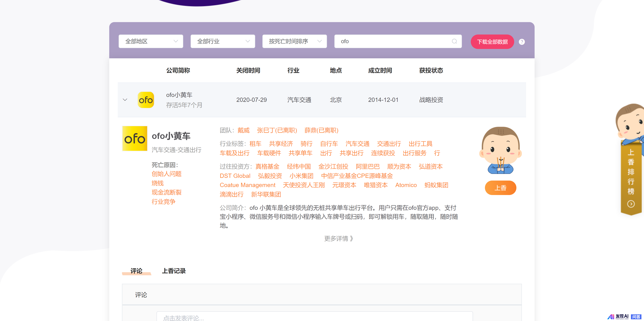
Task: Click the ofo logo in table row
Action: coord(146,100)
